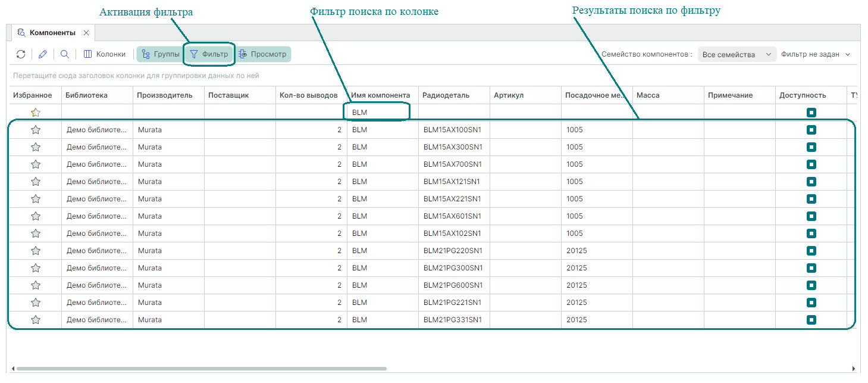This screenshot has width=868, height=383.
Task: Open the Колонки column chooser
Action: pyautogui.click(x=105, y=54)
